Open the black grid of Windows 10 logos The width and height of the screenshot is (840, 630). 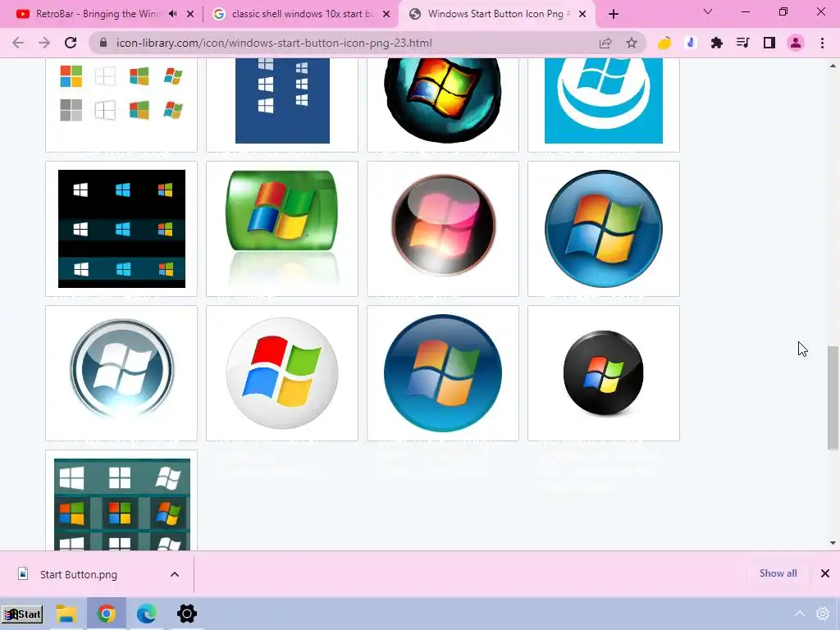[x=121, y=229]
